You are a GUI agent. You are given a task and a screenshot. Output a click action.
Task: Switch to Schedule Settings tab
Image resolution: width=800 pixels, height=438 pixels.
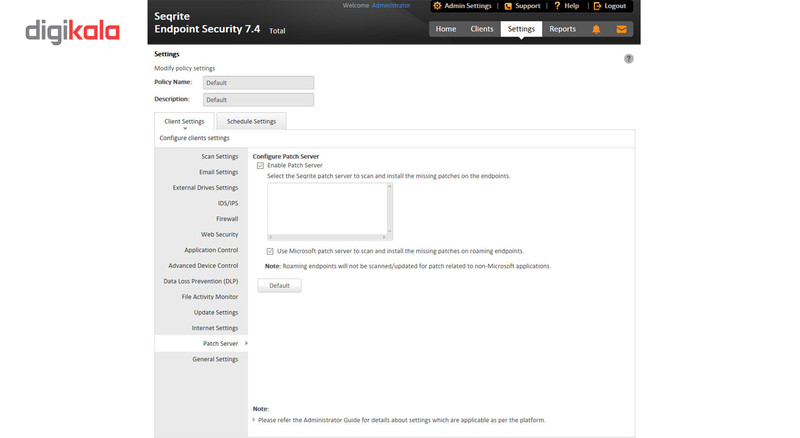tap(251, 121)
